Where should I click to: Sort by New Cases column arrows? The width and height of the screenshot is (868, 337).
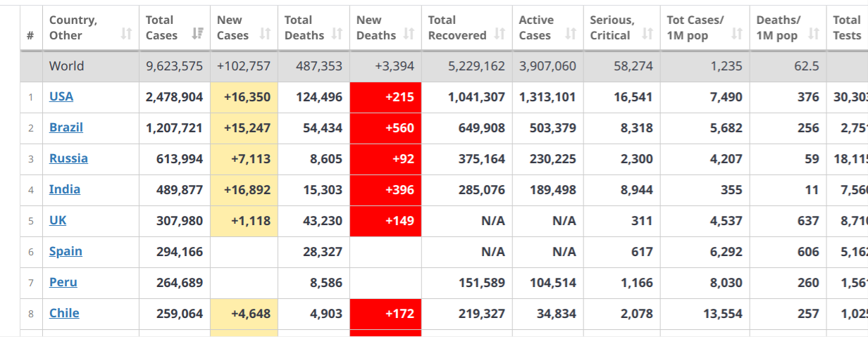pos(265,33)
